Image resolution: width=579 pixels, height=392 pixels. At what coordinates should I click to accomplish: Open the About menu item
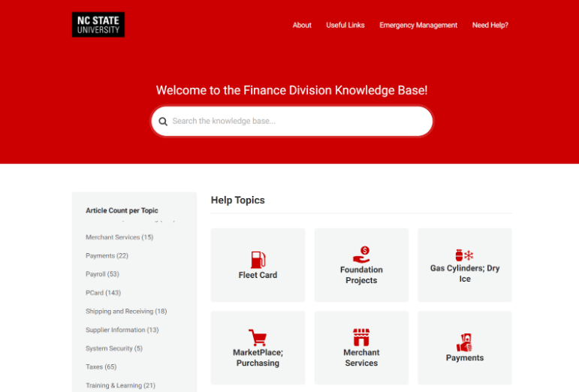tap(302, 25)
